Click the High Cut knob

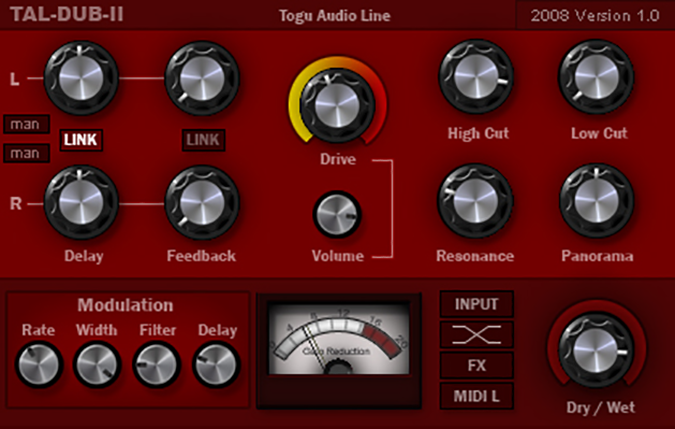pos(476,77)
